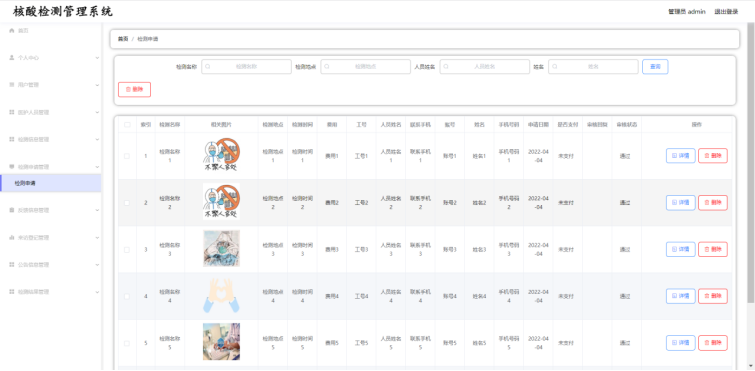This screenshot has width=755, height=371.
Task: Expand the 检测结果管理 sidebar chevron
Action: pos(97,292)
